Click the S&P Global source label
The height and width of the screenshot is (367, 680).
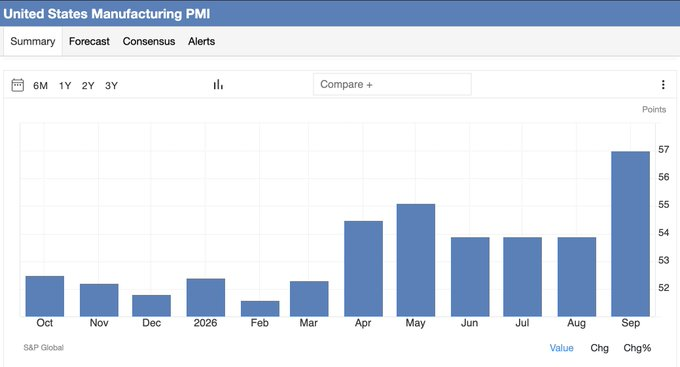(x=43, y=347)
